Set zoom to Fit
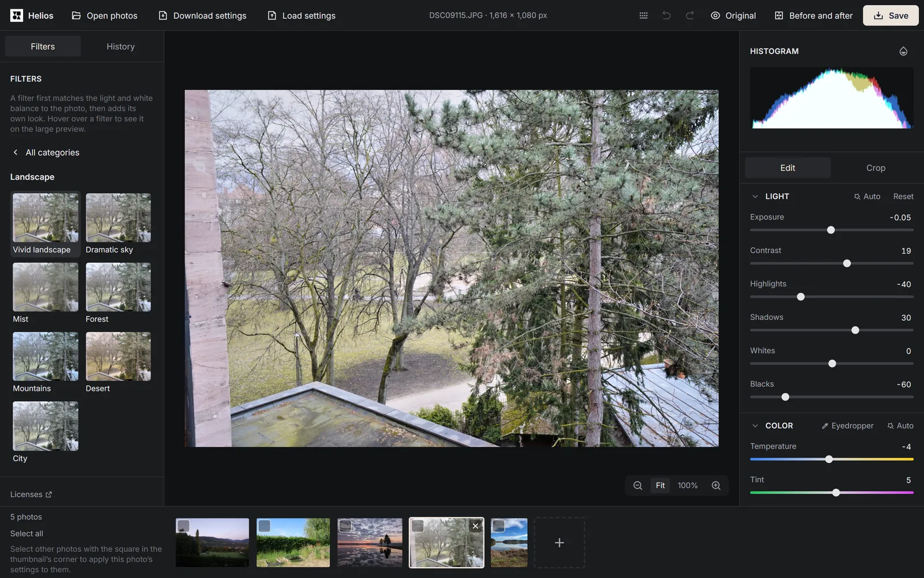The height and width of the screenshot is (578, 924). (x=660, y=486)
